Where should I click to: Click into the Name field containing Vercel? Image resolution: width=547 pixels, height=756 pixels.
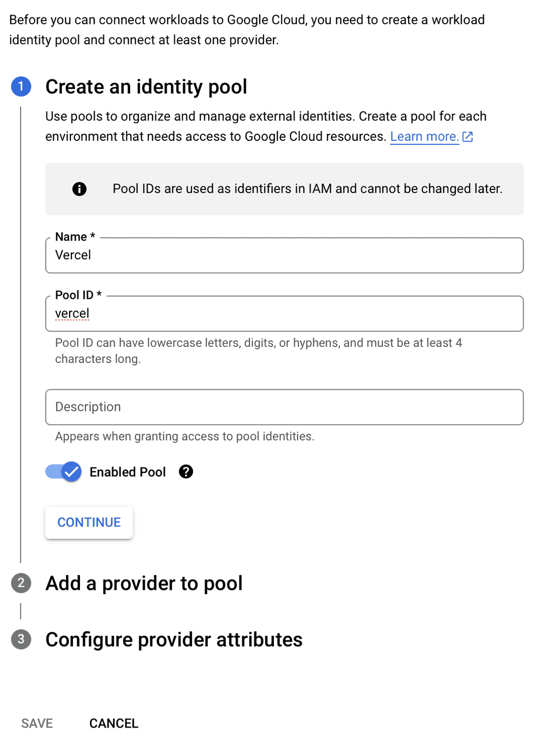coord(284,255)
